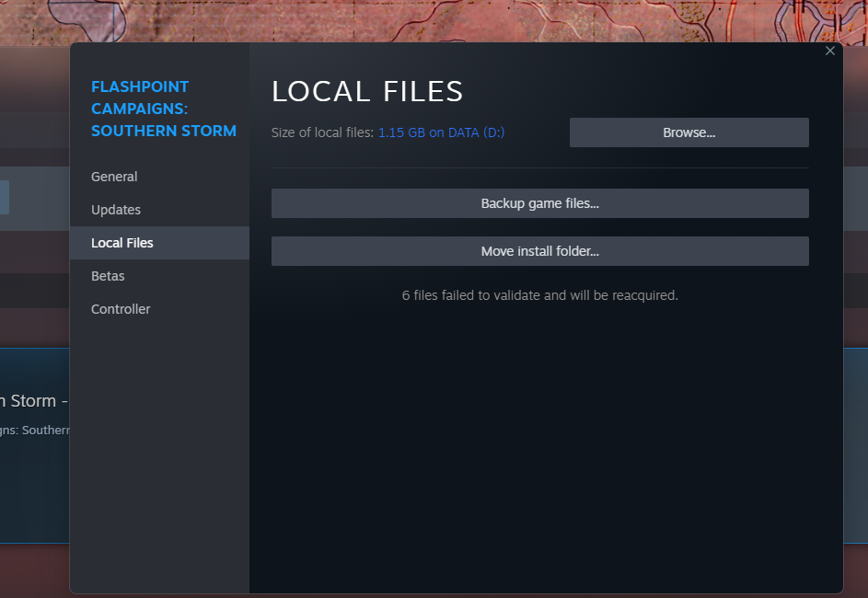Go to the Betas tab
868x598 pixels.
pos(159,276)
